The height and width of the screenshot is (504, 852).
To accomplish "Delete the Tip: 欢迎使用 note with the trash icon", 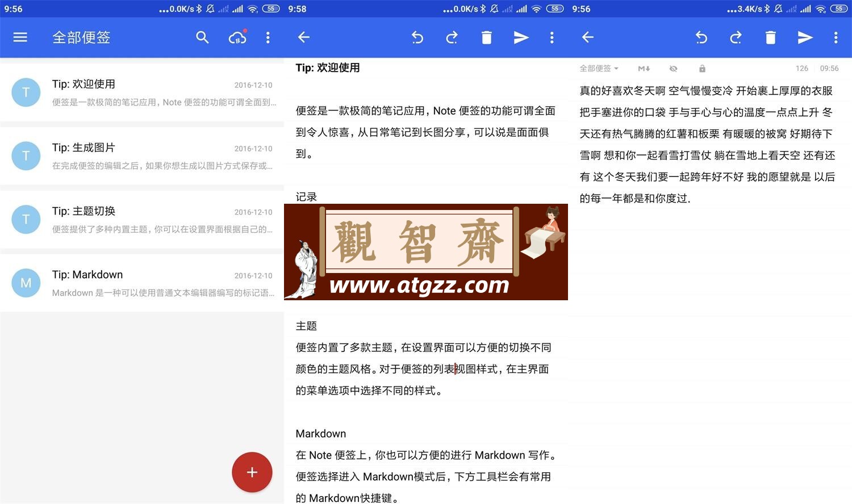I will pos(487,37).
